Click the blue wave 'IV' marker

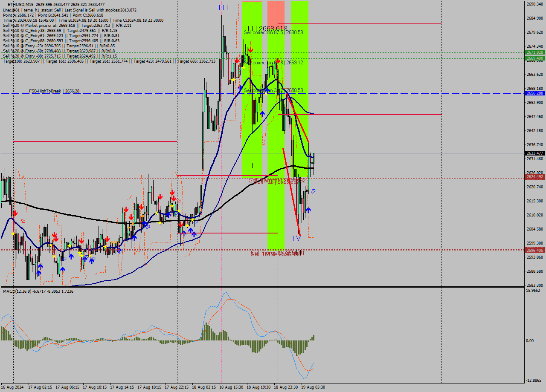tap(296, 238)
